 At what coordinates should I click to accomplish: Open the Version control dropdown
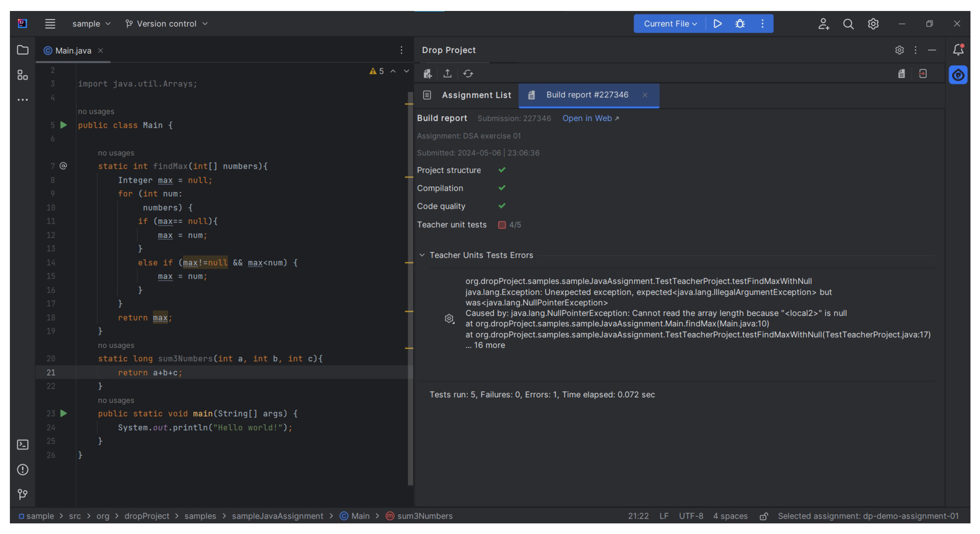[x=166, y=23]
